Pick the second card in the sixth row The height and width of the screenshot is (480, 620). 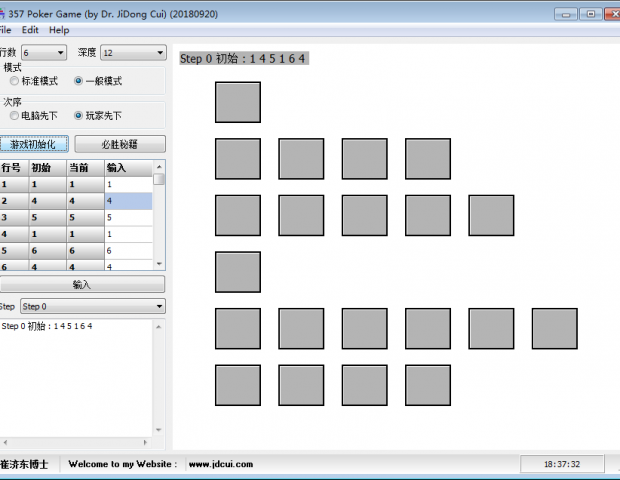point(301,385)
